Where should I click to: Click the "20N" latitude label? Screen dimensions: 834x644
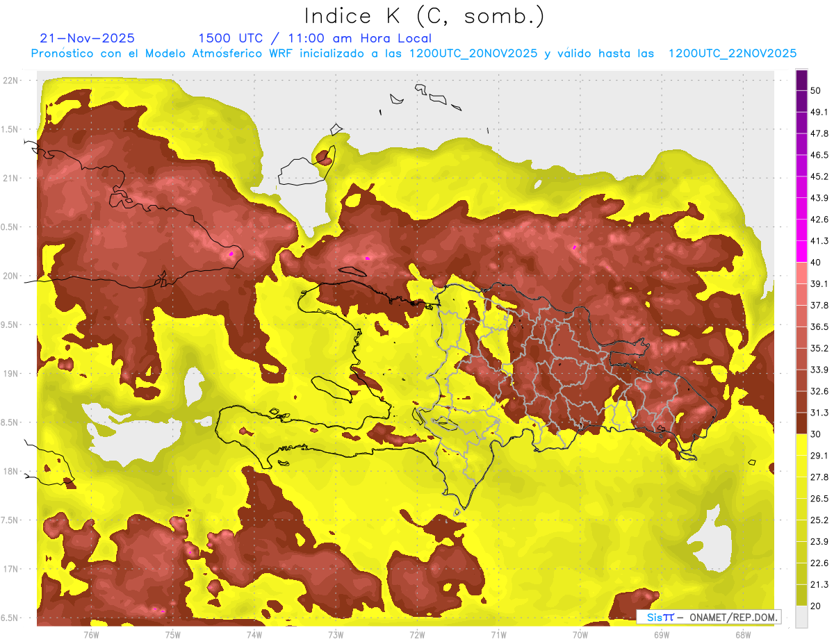point(10,276)
